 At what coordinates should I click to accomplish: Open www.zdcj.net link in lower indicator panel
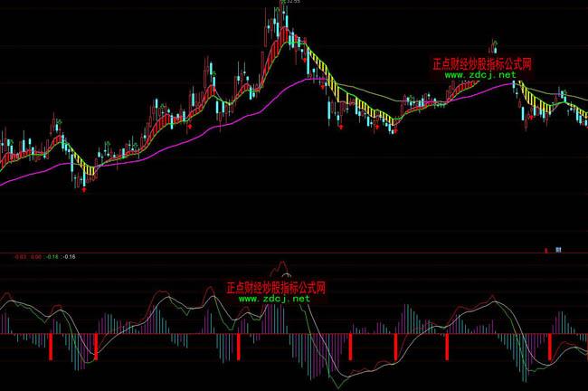click(x=274, y=299)
